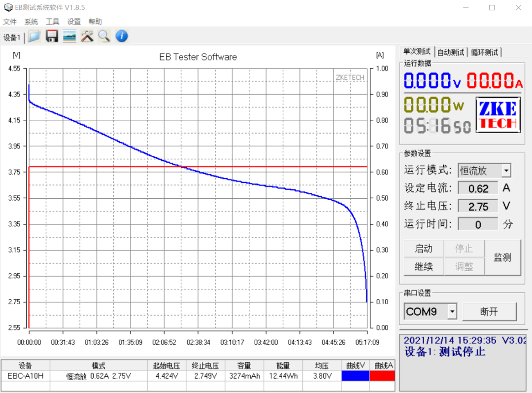532x393 pixels.
Task: Click the ZKE TECH logo
Action: (498, 115)
